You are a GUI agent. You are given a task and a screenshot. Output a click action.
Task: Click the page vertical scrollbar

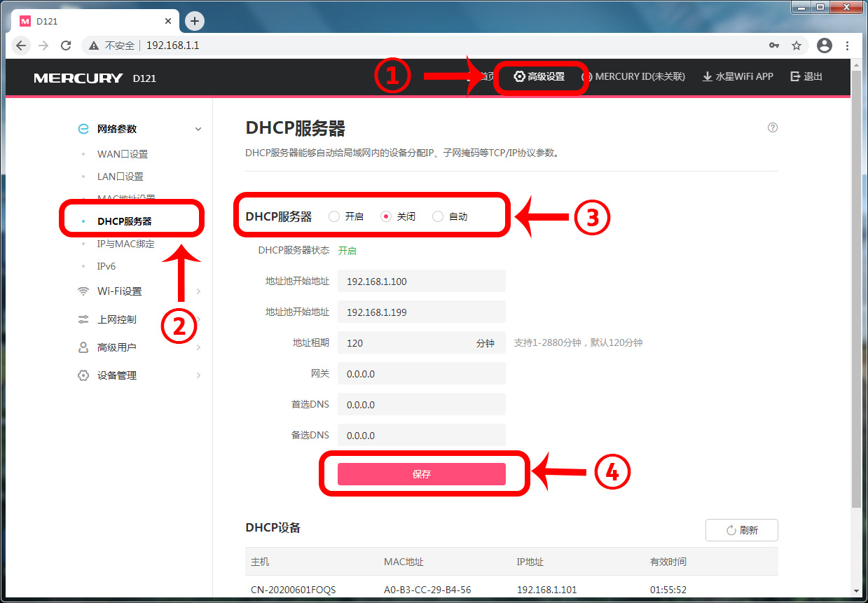pos(856,280)
